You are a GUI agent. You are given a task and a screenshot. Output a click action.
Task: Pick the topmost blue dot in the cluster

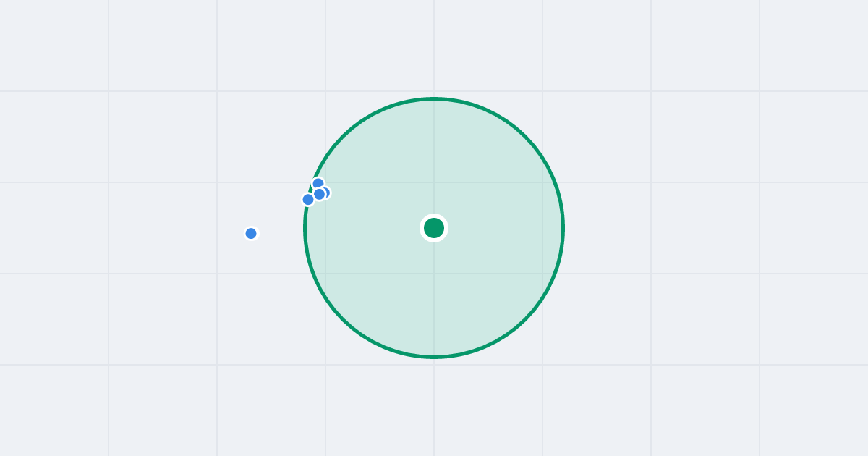point(318,183)
